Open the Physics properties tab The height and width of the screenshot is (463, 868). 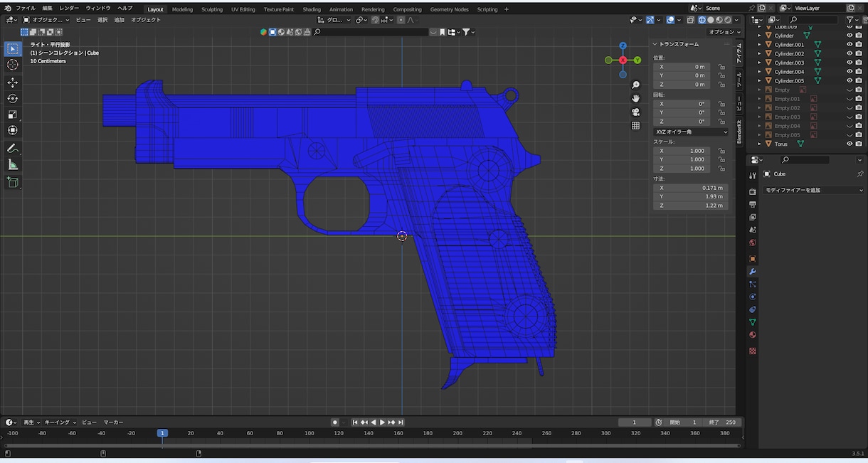click(753, 297)
